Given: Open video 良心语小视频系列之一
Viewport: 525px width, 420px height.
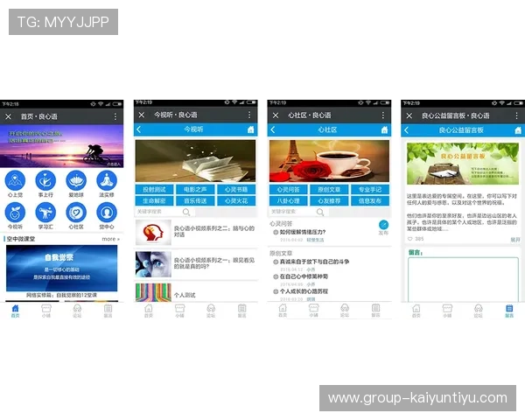Looking at the screenshot, I should 214,262.
